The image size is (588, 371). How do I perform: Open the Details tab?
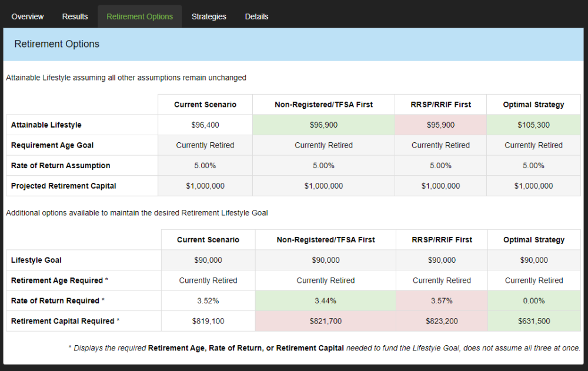[256, 16]
